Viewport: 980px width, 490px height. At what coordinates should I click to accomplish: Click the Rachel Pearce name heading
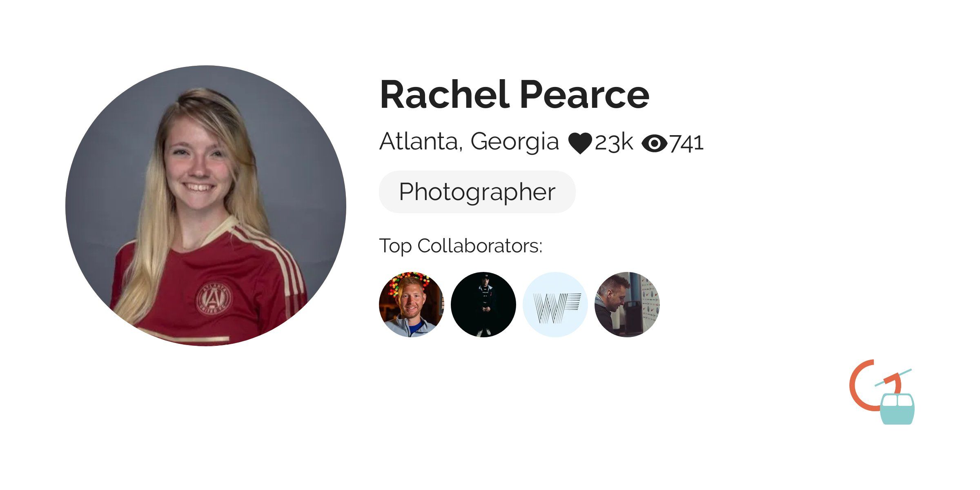point(514,95)
